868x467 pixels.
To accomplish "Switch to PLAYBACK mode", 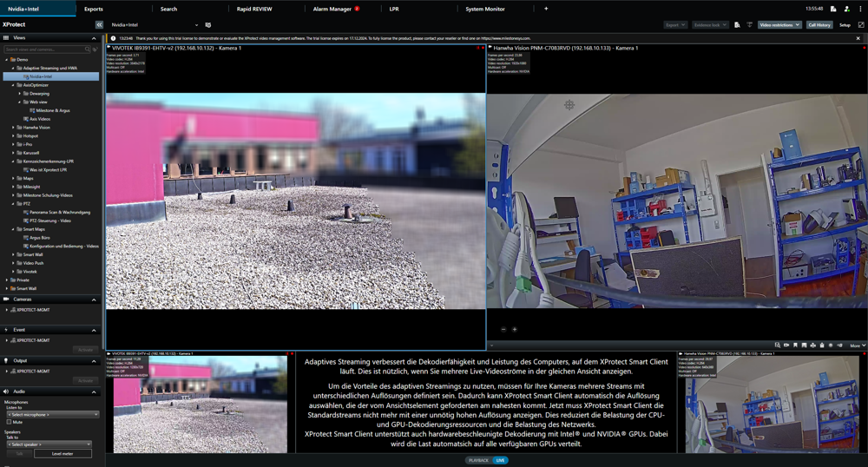I will pyautogui.click(x=478, y=460).
